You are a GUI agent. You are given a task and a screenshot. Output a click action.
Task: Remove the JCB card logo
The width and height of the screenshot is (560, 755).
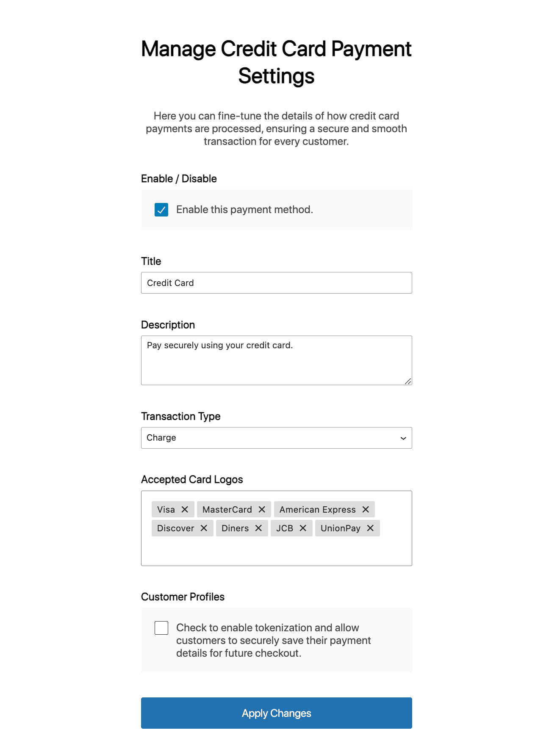(x=302, y=528)
